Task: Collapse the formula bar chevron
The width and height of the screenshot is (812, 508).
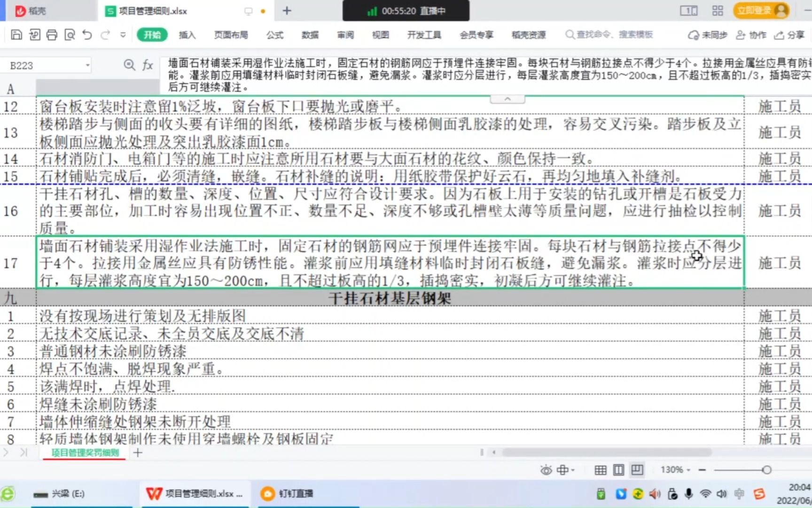Action: point(507,99)
